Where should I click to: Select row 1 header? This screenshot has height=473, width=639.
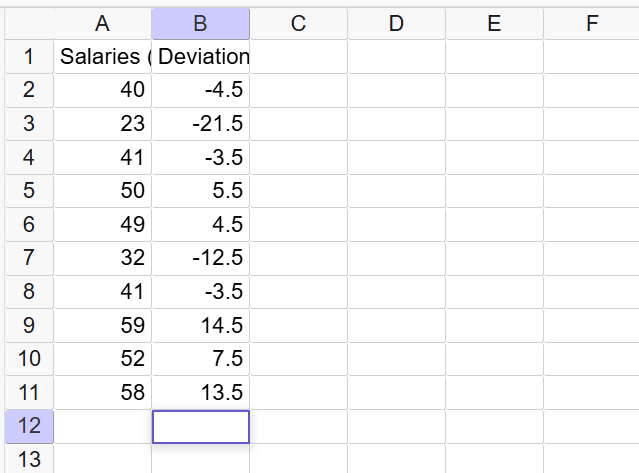point(29,57)
